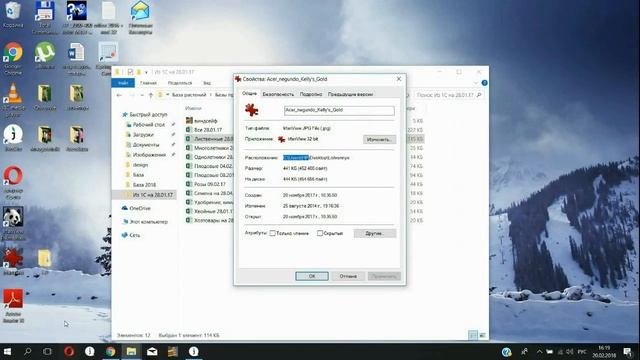Open the File tab in Explorer

coord(123,83)
